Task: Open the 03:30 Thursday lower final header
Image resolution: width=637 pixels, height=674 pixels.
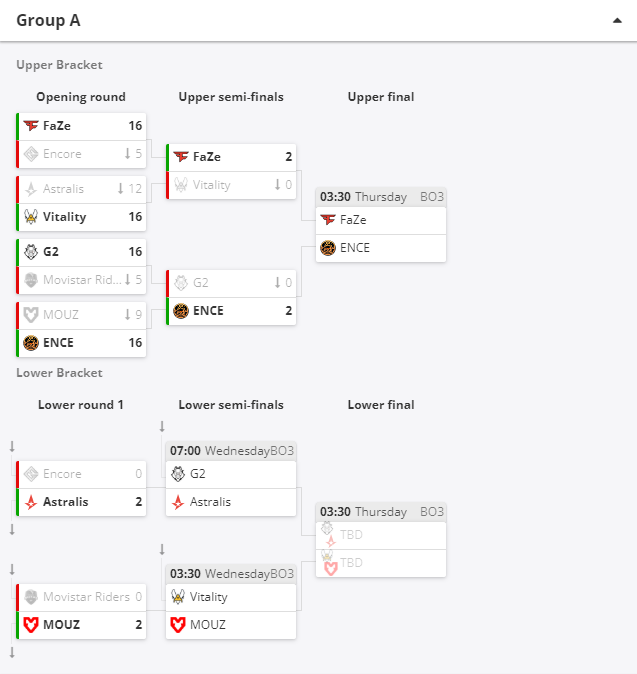Action: pyautogui.click(x=381, y=512)
